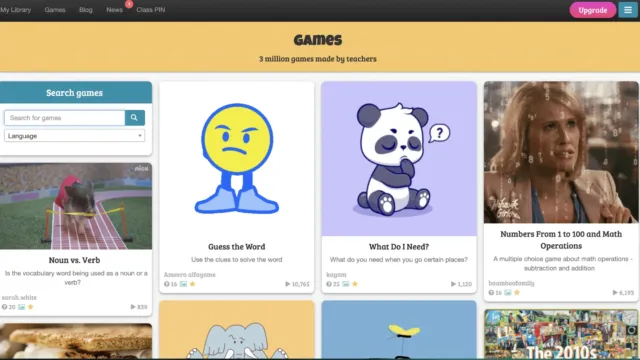Click the image icon on What Do I Need?
Viewport: 640px width, 360px height.
coord(346,284)
